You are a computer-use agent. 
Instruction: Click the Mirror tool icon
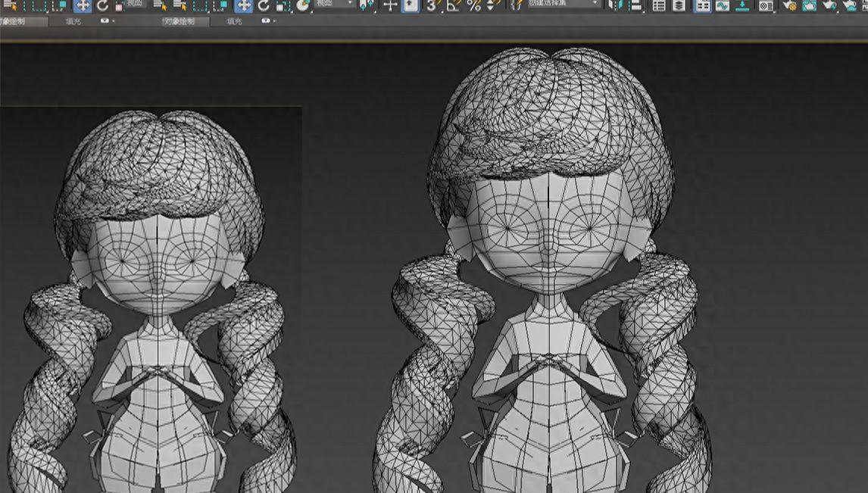point(614,5)
